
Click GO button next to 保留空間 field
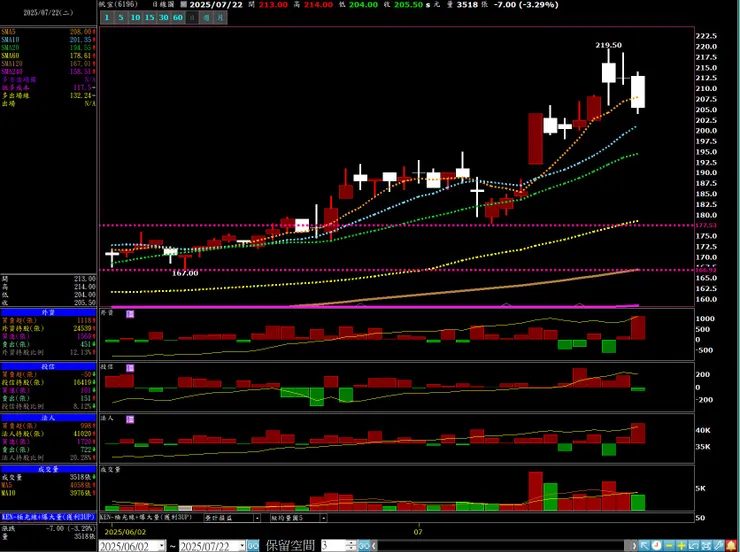coord(363,546)
